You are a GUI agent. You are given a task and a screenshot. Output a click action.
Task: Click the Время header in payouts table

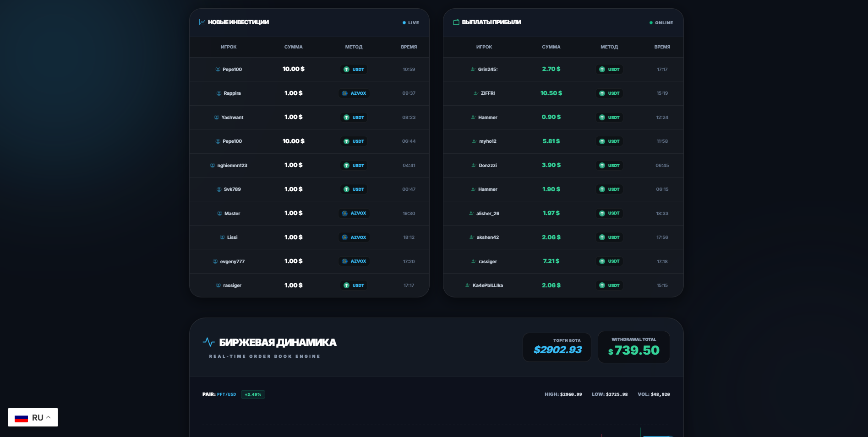pyautogui.click(x=662, y=47)
